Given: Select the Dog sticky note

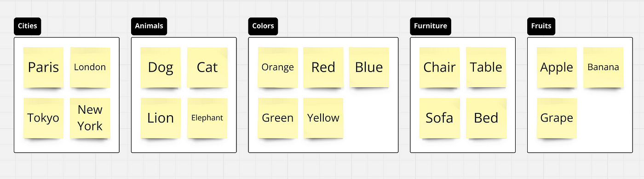Looking at the screenshot, I should [161, 67].
